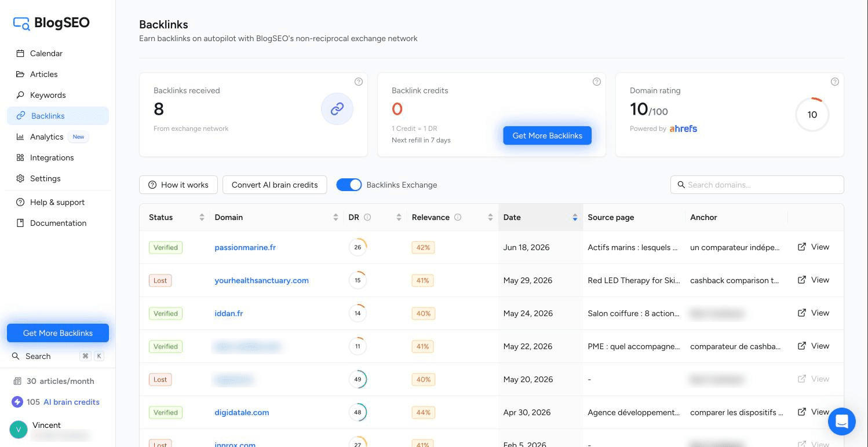The image size is (868, 447).
Task: Focus the Search domains input field
Action: [x=757, y=185]
